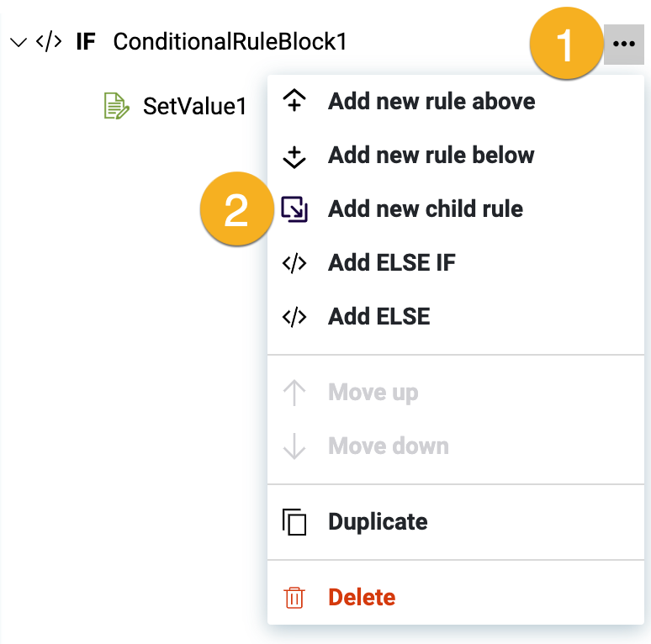The width and height of the screenshot is (651, 644).
Task: Click the Add new child rule icon
Action: point(294,209)
